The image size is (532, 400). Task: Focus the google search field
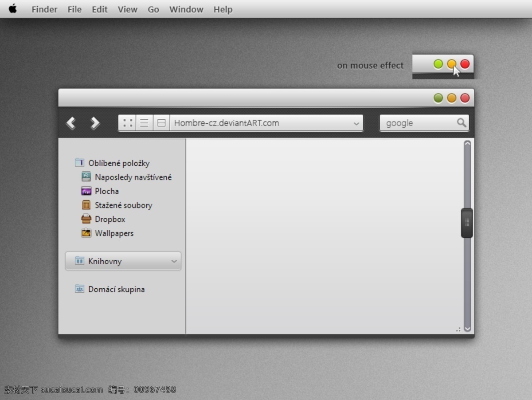(424, 123)
